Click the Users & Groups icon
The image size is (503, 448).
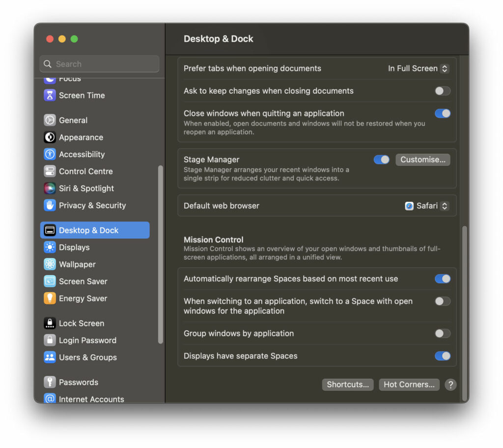tap(50, 357)
